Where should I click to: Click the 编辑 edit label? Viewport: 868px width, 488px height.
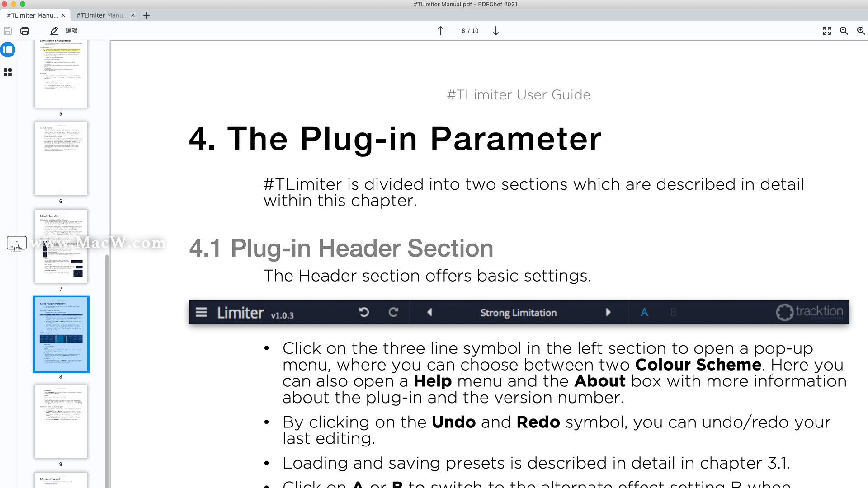(71, 30)
